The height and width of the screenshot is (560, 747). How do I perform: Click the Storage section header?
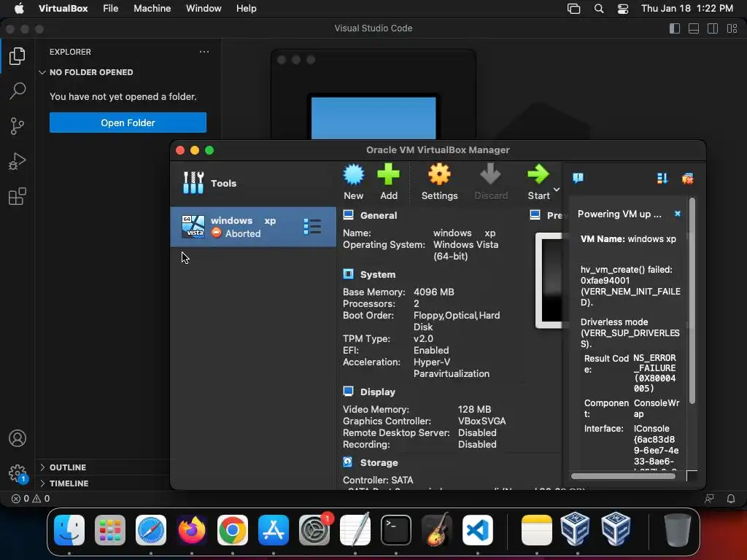tap(379, 462)
